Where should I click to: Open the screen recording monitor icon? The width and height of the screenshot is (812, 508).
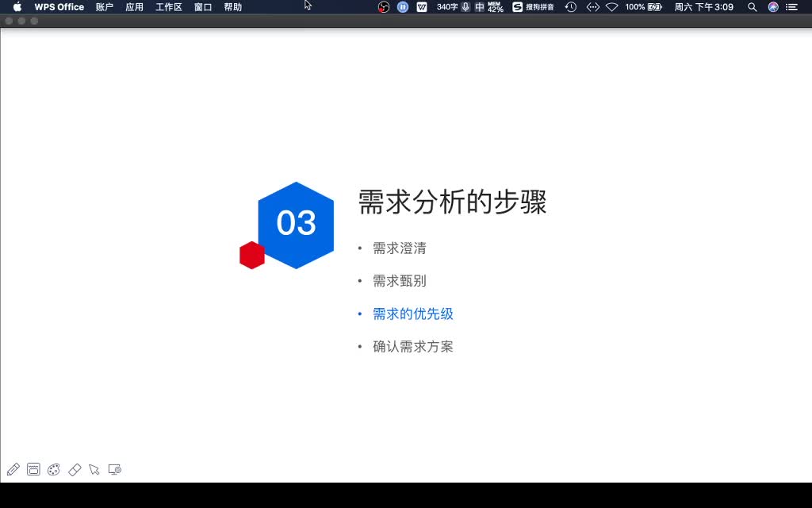pyautogui.click(x=115, y=470)
